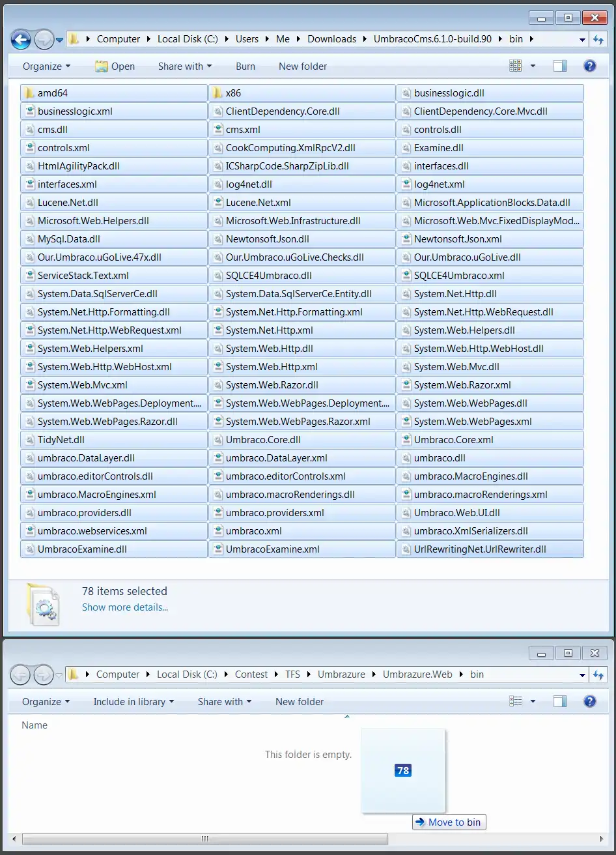616x855 pixels.
Task: Click Downloads in the top breadcrumb path
Action: pos(331,39)
